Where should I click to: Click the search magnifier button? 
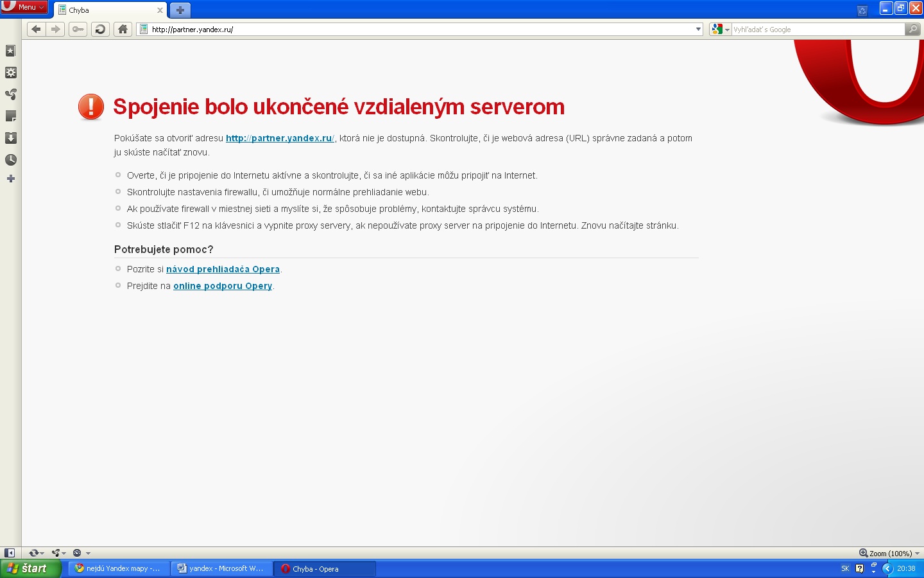(912, 29)
